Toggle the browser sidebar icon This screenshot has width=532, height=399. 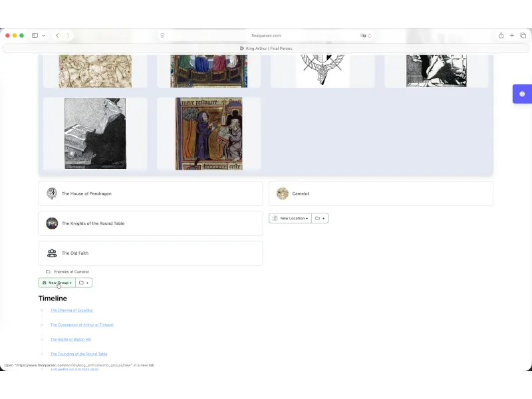pos(34,36)
